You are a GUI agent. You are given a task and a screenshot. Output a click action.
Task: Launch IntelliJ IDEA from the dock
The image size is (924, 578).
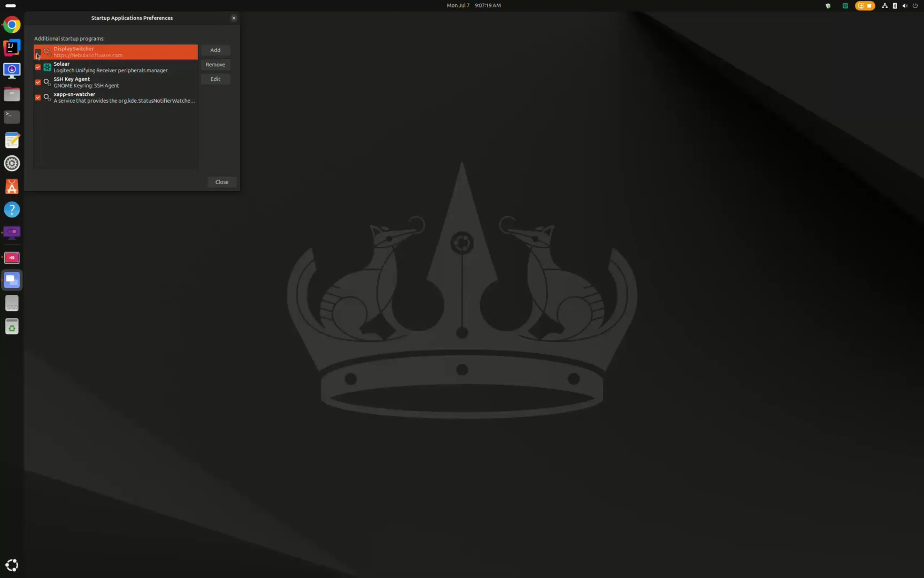coord(12,47)
